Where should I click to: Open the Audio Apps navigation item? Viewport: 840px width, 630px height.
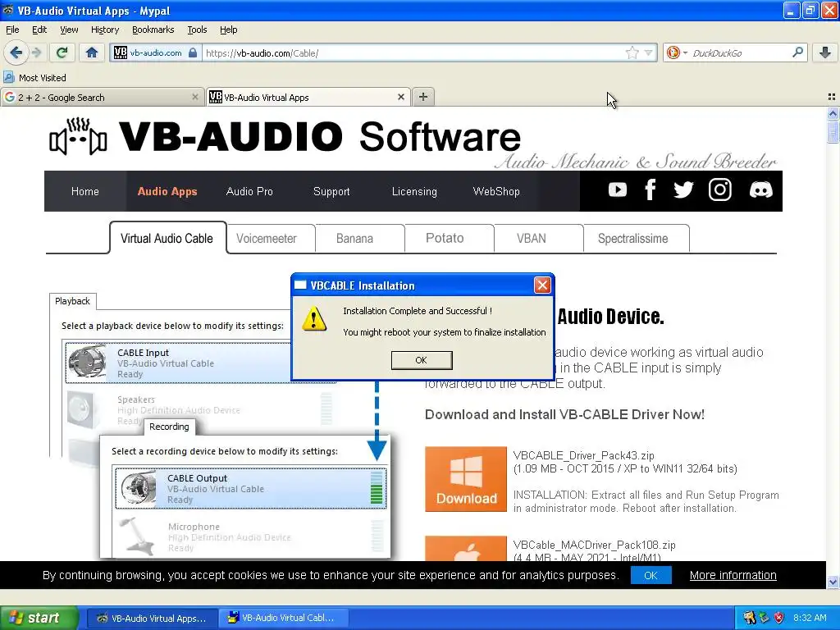point(167,191)
